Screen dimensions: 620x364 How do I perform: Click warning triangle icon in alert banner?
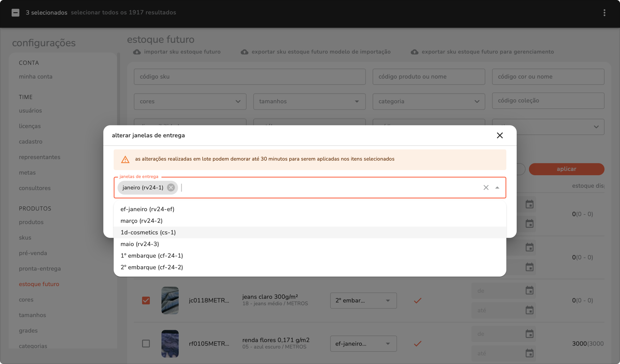(x=125, y=159)
